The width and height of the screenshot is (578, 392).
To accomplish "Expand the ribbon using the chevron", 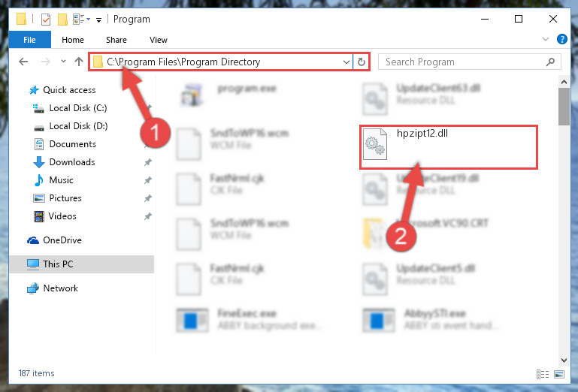I will point(546,39).
